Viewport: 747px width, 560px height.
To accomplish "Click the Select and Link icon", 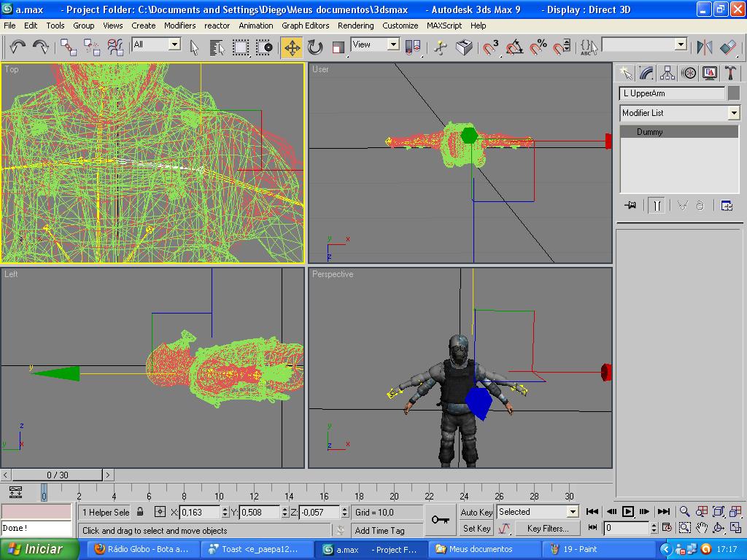I will (69, 47).
